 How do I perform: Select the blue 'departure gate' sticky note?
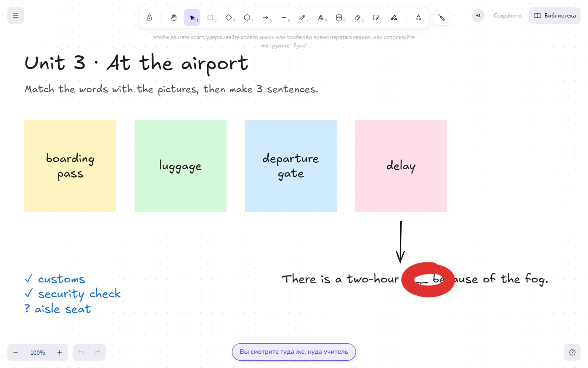coord(291,166)
